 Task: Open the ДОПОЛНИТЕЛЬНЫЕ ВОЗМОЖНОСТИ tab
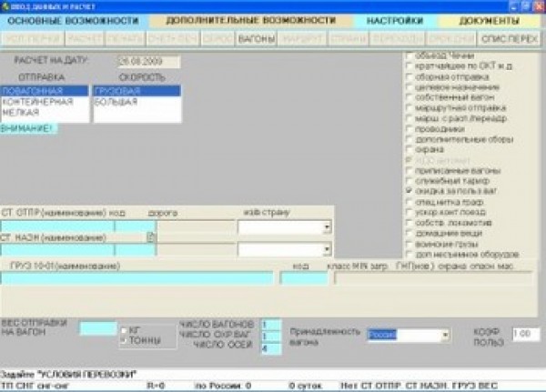pyautogui.click(x=251, y=21)
